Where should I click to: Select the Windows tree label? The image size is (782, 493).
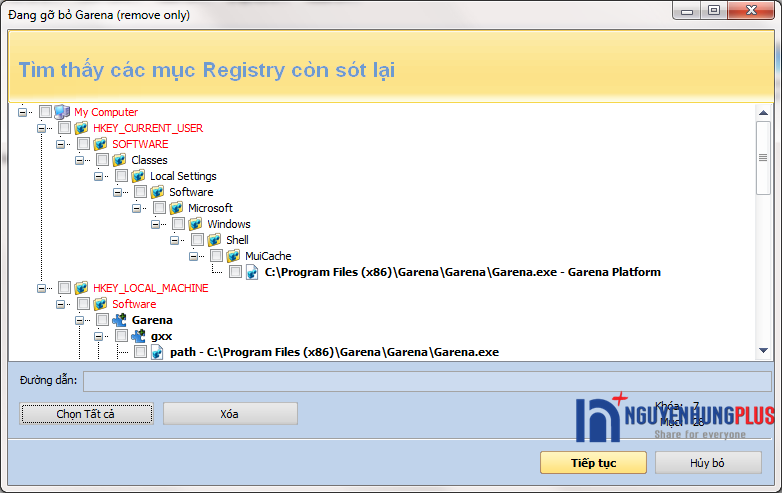pos(229,224)
